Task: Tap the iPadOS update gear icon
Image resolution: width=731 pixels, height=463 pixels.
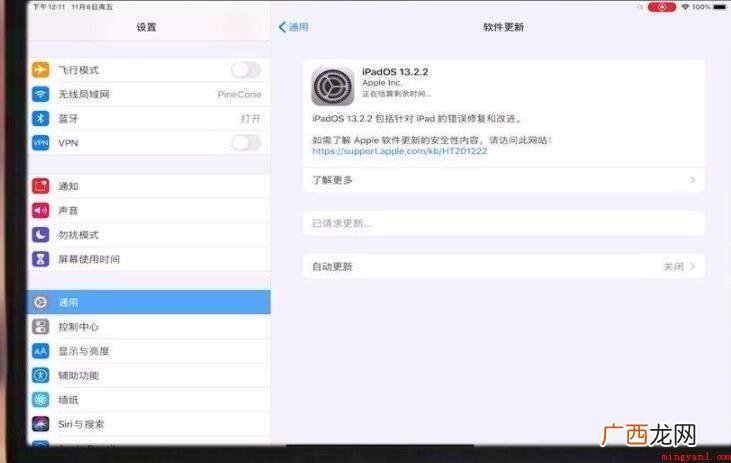Action: 332,86
